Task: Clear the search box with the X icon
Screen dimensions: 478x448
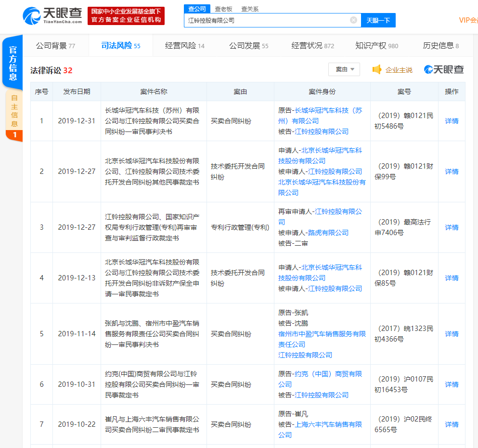Action: pyautogui.click(x=353, y=20)
